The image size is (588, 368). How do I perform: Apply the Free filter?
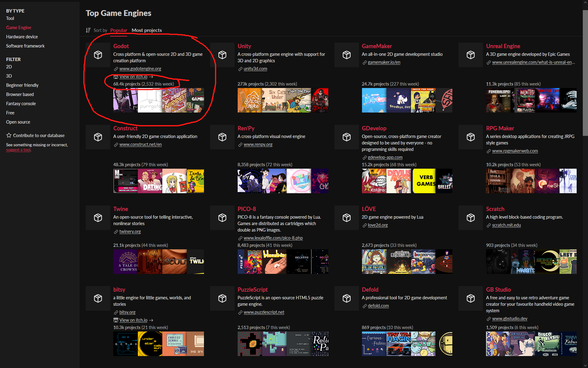click(x=10, y=113)
